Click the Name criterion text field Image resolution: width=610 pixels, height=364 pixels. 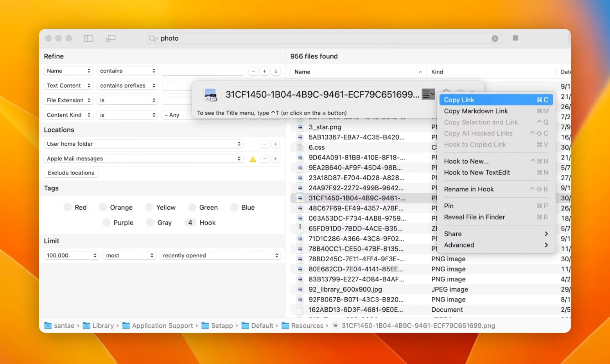(203, 71)
